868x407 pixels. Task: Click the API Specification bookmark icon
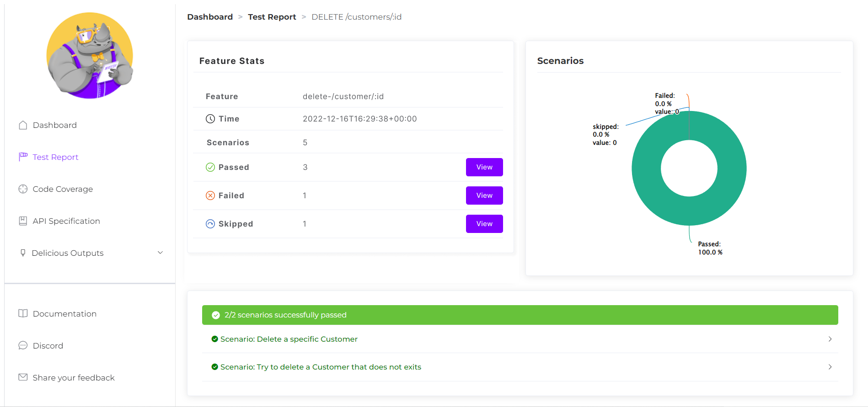(x=23, y=221)
